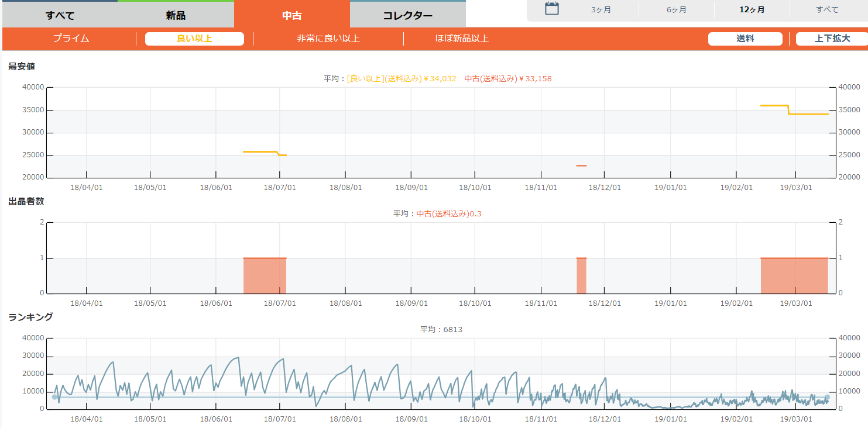This screenshot has height=428, width=868.
Task: Show the すべて period next to 12ヶ月
Action: point(827,10)
